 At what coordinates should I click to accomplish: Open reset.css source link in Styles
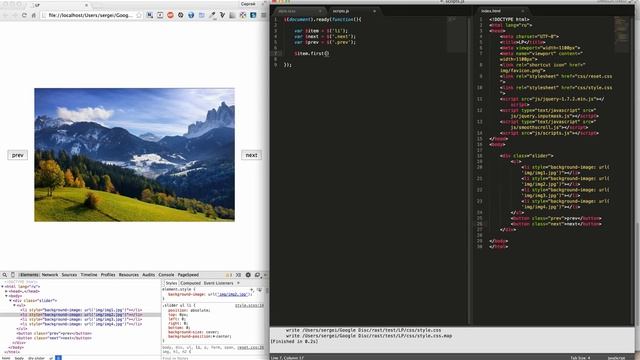click(250, 348)
